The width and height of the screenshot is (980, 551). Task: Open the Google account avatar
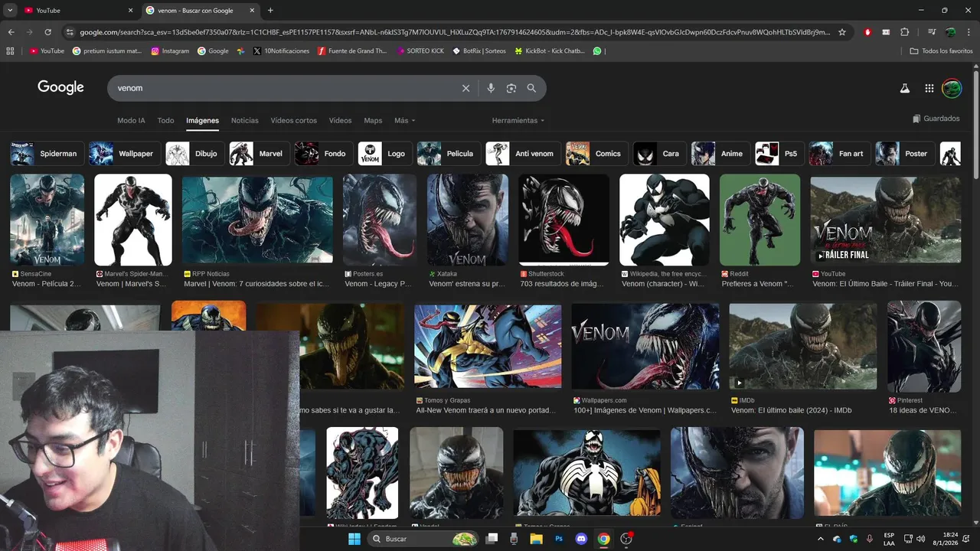click(x=952, y=88)
